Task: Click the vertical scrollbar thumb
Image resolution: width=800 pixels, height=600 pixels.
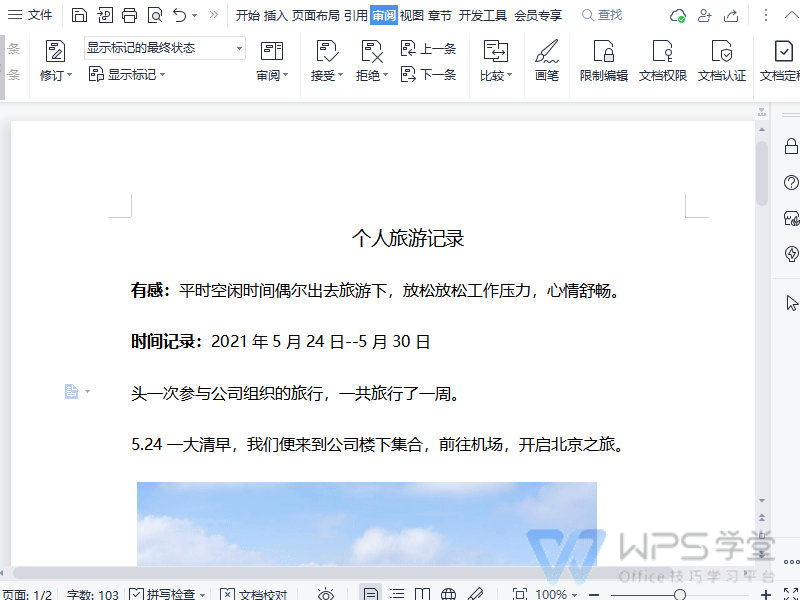Action: [x=762, y=172]
